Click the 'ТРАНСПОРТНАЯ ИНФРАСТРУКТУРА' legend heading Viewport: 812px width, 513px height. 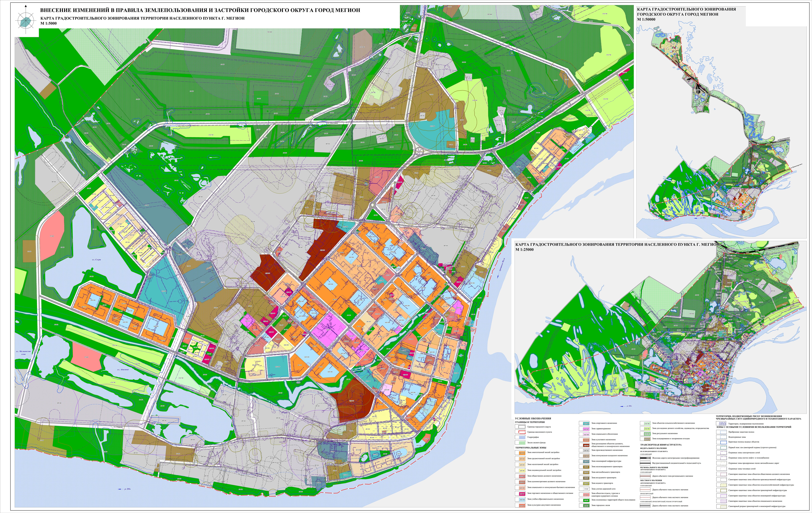coord(661,445)
